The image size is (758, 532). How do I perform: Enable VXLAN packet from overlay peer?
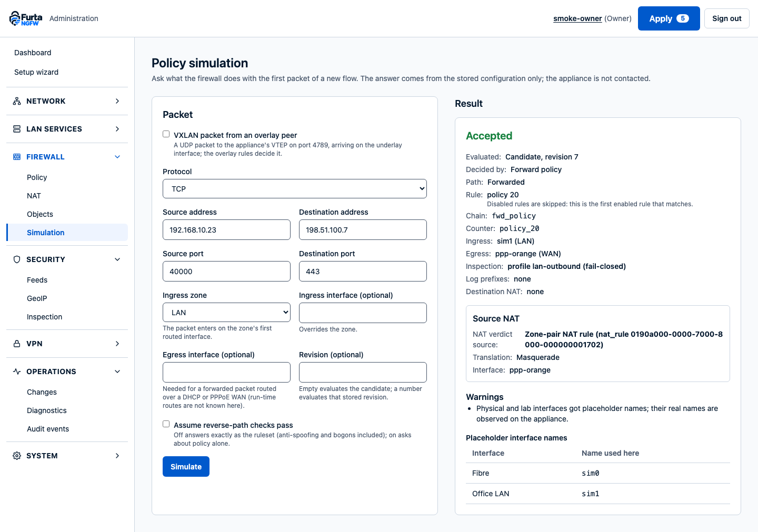tap(166, 134)
